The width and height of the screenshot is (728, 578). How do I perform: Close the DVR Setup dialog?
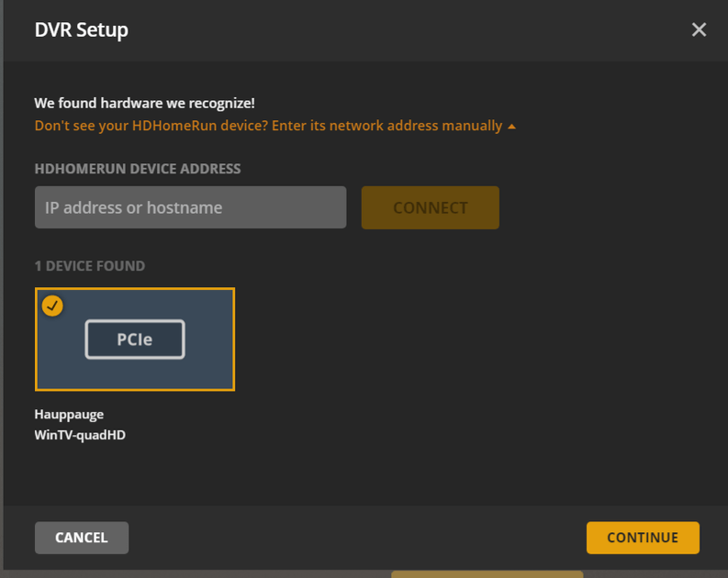(x=699, y=29)
